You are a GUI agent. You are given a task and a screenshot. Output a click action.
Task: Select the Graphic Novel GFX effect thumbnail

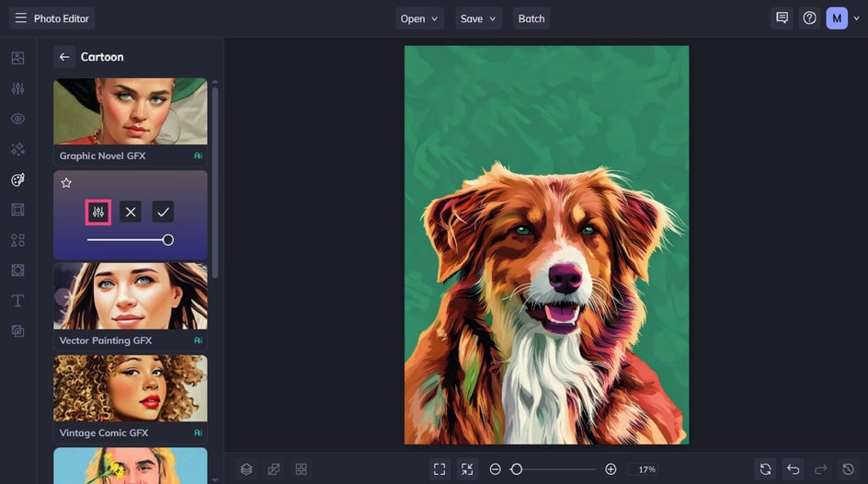click(131, 111)
